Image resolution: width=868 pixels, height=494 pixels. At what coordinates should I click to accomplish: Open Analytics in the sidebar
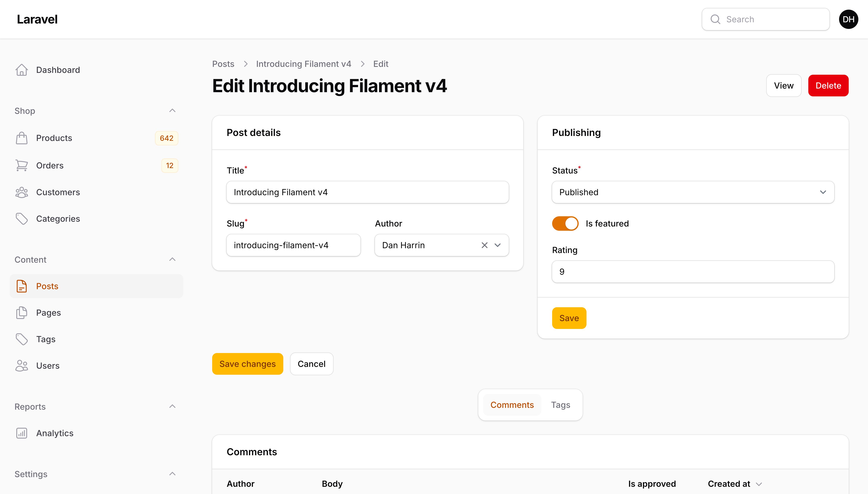(x=96, y=433)
